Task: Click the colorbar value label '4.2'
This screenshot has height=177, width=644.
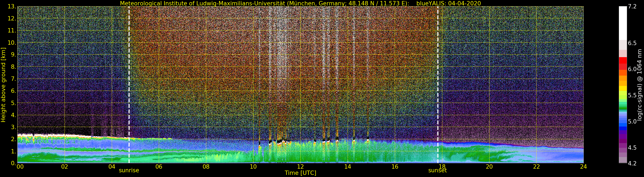Action: click(x=632, y=163)
